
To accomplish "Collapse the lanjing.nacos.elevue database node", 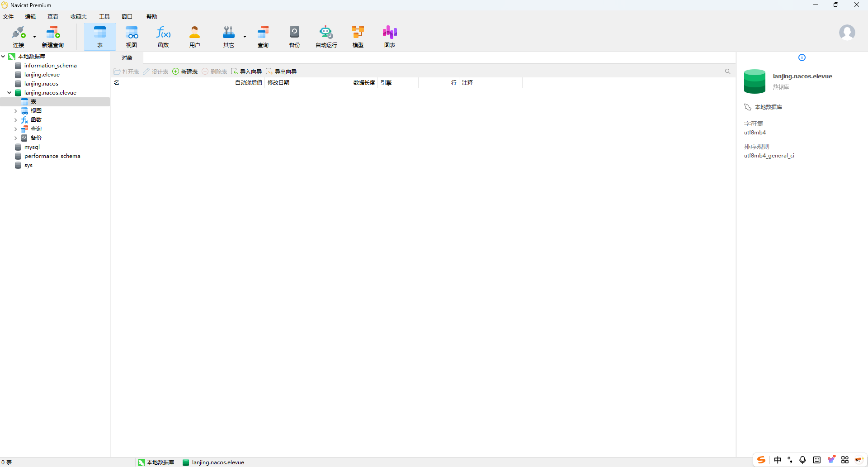I will click(9, 93).
